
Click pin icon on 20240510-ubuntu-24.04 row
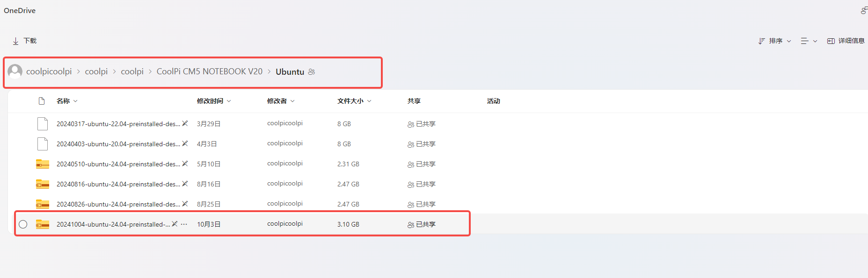click(185, 164)
